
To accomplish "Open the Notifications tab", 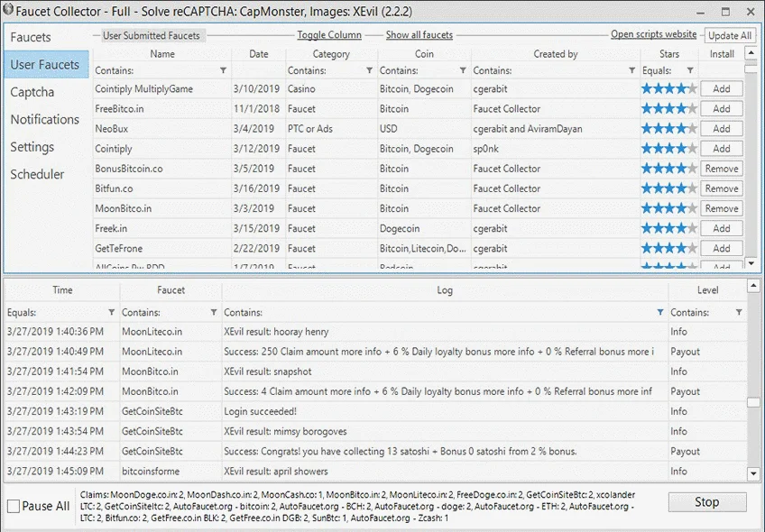I will tap(45, 119).
